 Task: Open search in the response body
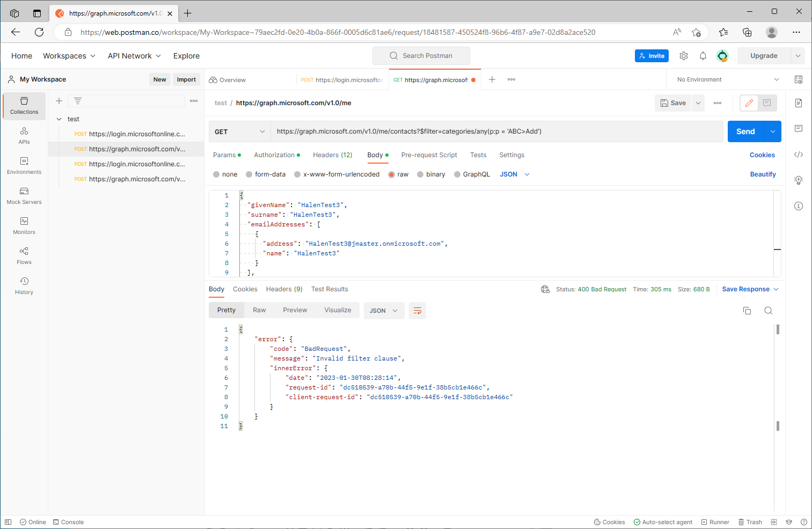pos(768,310)
